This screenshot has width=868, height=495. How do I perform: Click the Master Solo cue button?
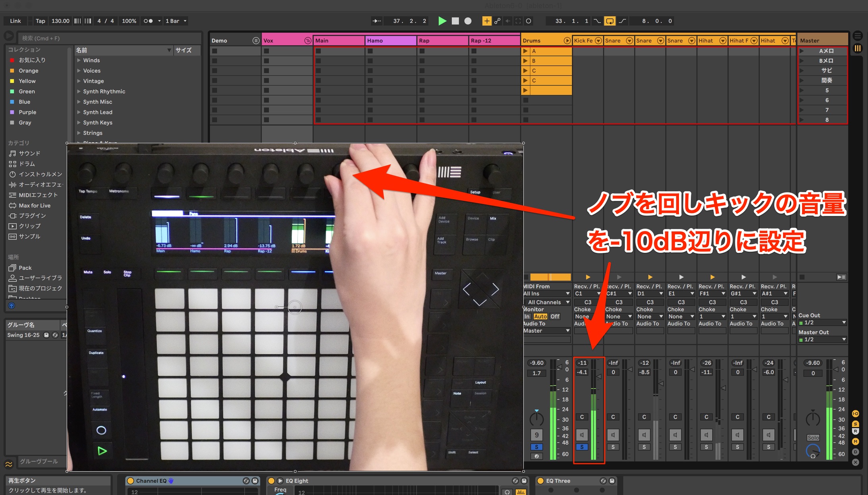pos(813,437)
